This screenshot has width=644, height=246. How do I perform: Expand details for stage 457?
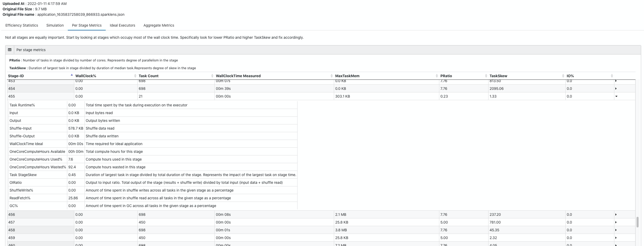click(x=616, y=222)
